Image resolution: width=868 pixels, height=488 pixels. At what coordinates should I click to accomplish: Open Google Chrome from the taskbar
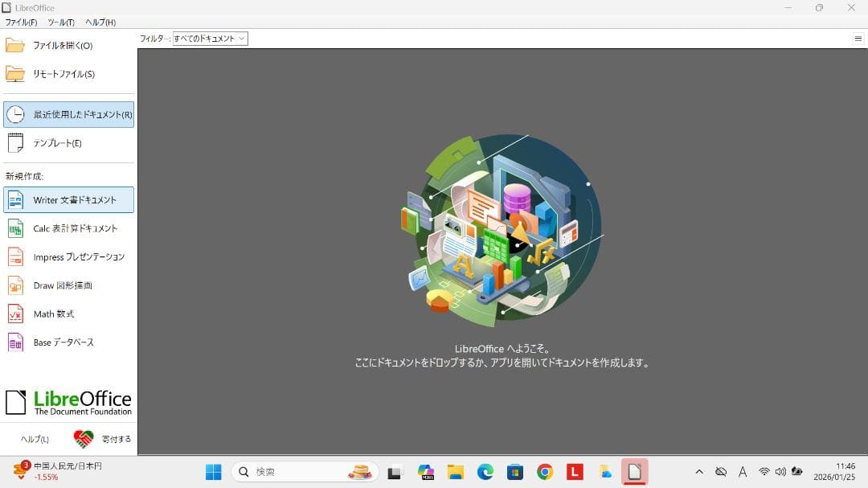[x=545, y=472]
